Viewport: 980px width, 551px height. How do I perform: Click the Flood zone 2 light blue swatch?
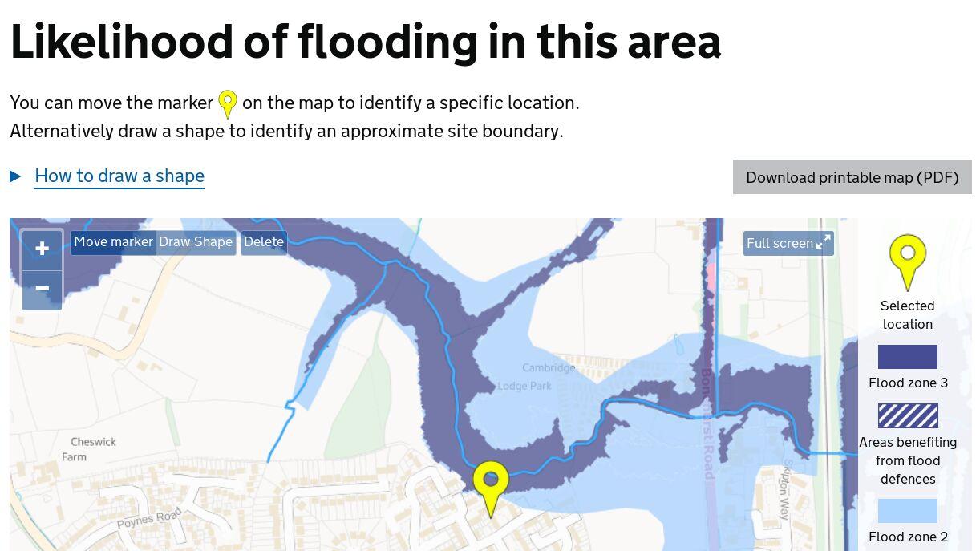[908, 511]
